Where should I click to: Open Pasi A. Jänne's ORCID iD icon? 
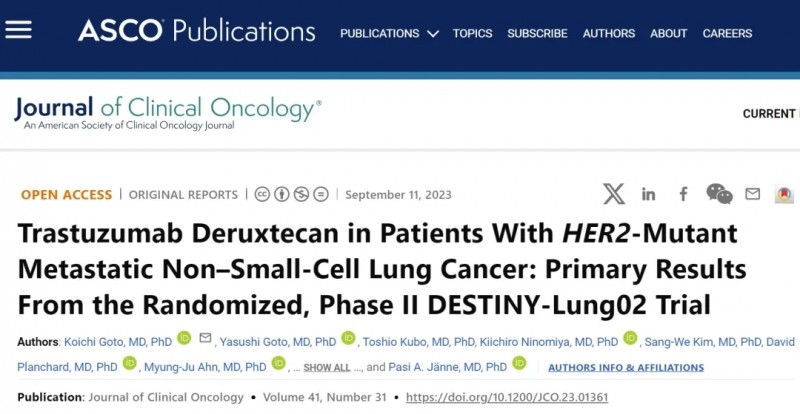click(519, 365)
